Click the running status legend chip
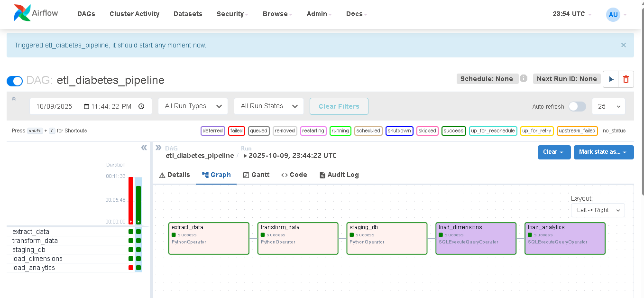644x298 pixels. coord(340,130)
